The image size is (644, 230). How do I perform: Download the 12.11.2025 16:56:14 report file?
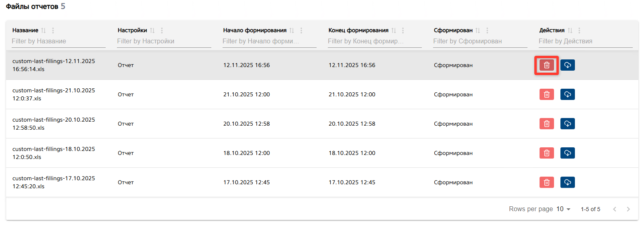[x=567, y=65]
